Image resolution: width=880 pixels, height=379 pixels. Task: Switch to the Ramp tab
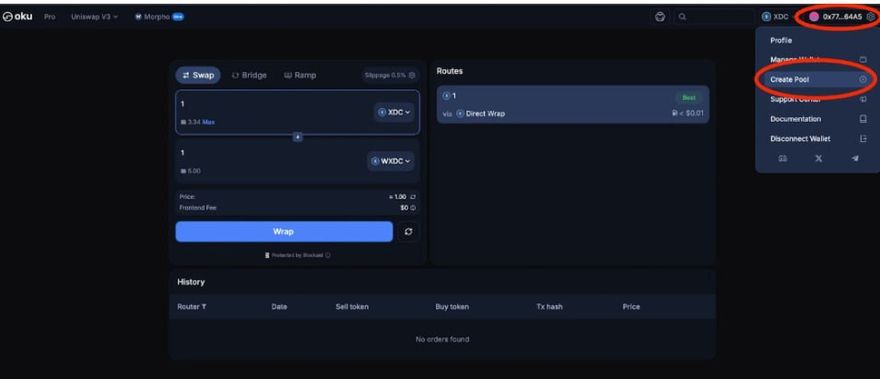point(300,75)
